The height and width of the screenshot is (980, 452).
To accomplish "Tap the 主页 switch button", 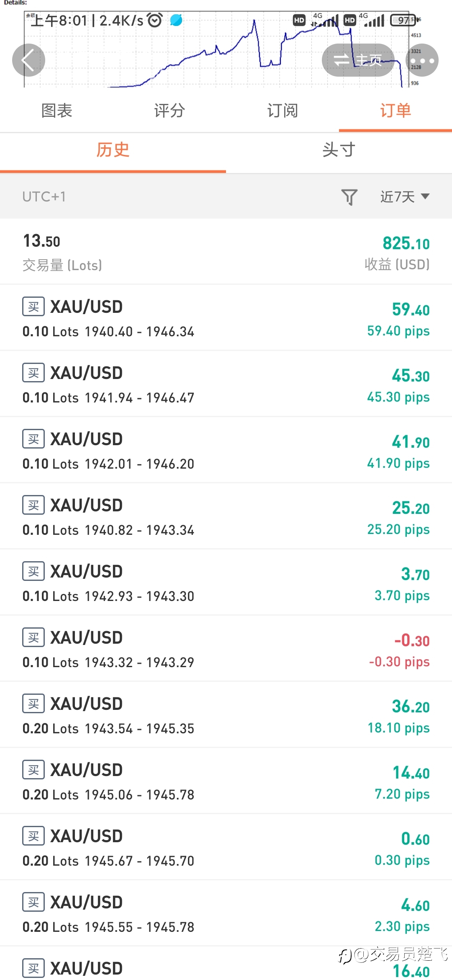I will pyautogui.click(x=358, y=60).
